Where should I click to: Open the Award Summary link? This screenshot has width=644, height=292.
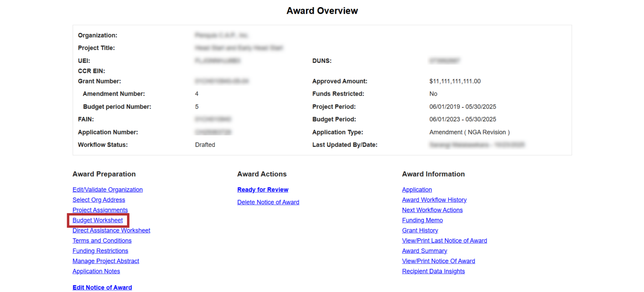click(424, 251)
